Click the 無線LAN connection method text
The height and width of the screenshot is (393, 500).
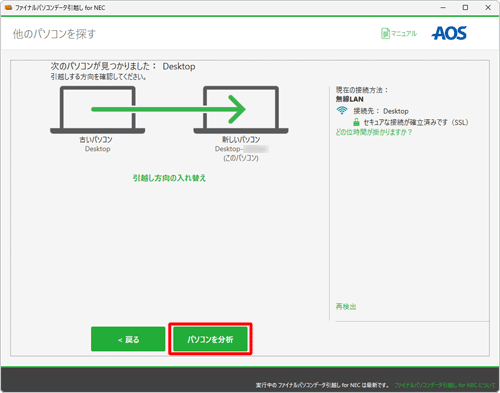[x=350, y=99]
